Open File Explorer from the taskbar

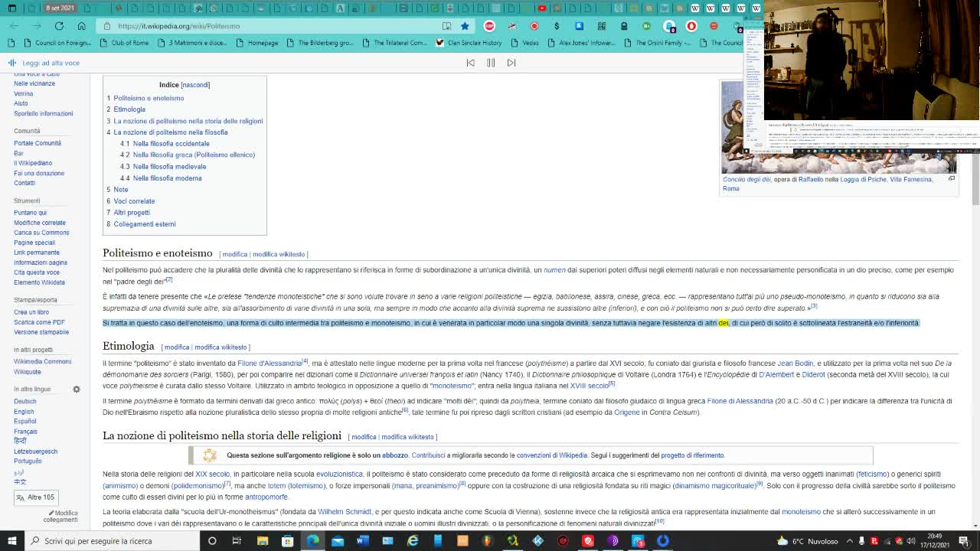pyautogui.click(x=263, y=541)
